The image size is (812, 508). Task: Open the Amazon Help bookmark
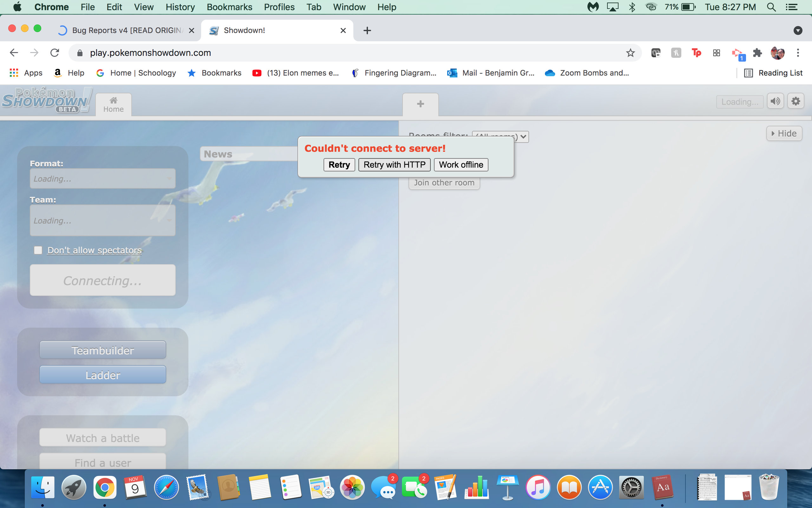69,73
